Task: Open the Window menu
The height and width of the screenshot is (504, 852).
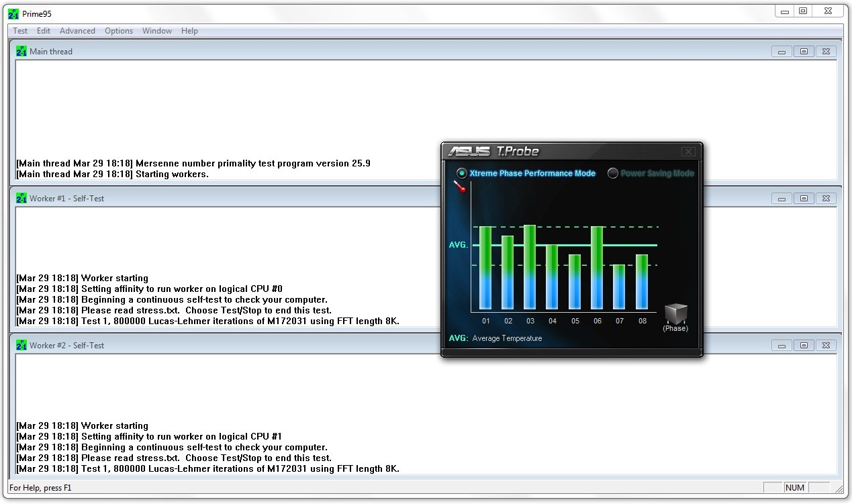Action: (x=157, y=31)
